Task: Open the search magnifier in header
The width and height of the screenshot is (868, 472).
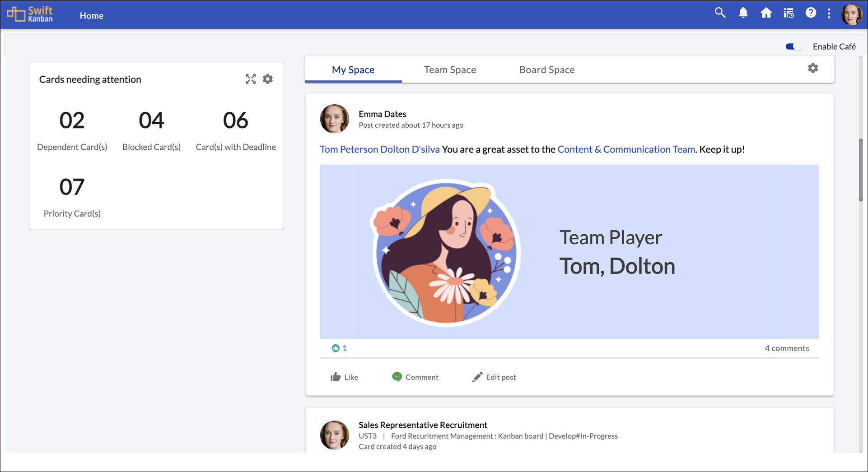Action: 720,13
